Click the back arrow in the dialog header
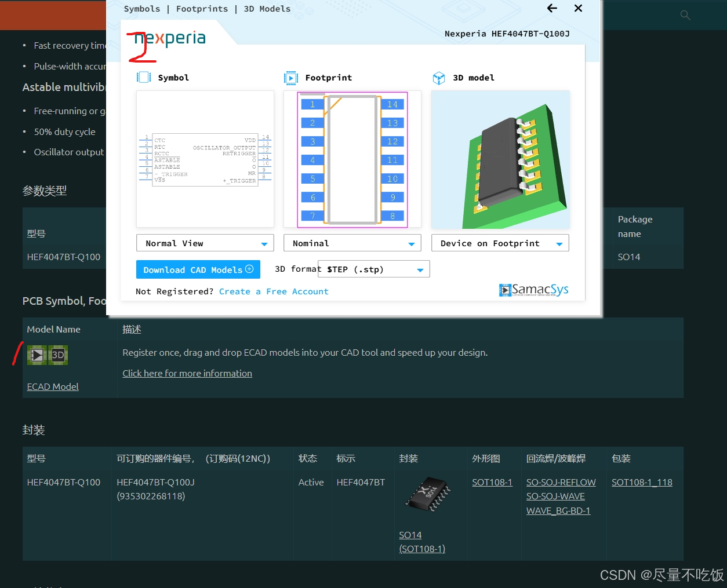The height and width of the screenshot is (588, 727). point(552,8)
